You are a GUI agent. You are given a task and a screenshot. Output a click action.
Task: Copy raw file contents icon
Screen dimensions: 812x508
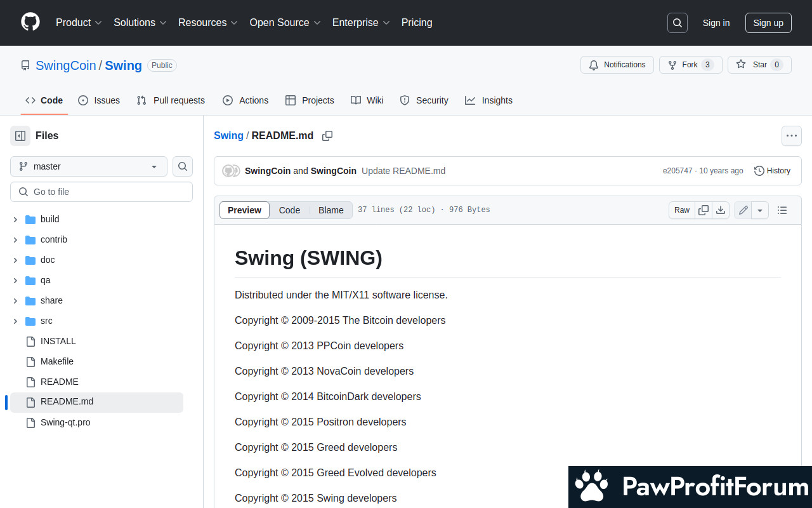click(704, 210)
